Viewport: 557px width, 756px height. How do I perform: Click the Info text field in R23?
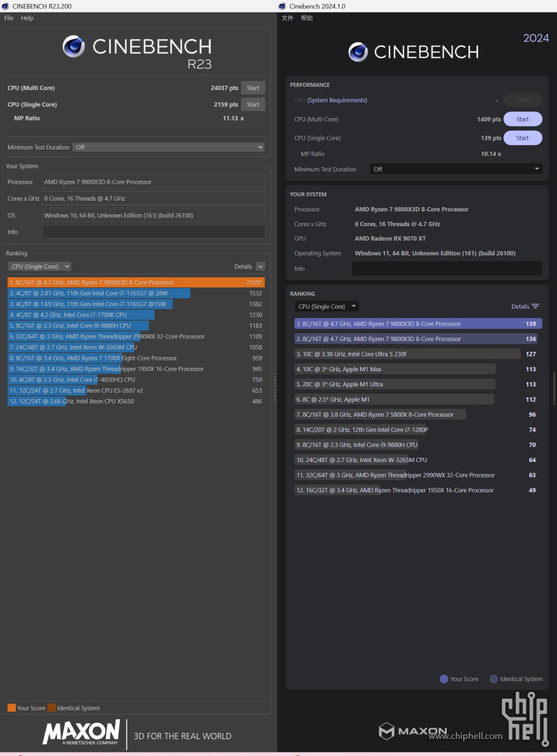pyautogui.click(x=153, y=232)
